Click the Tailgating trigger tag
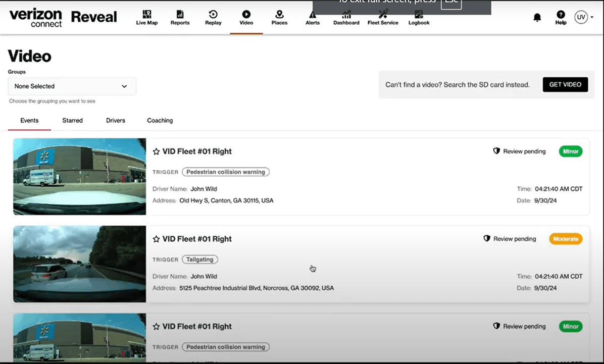Image resolution: width=604 pixels, height=364 pixels. [200, 259]
